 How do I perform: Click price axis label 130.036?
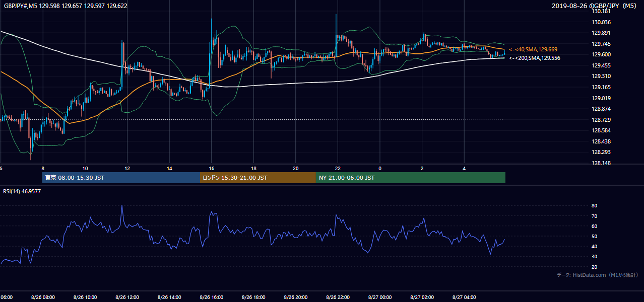click(x=602, y=22)
